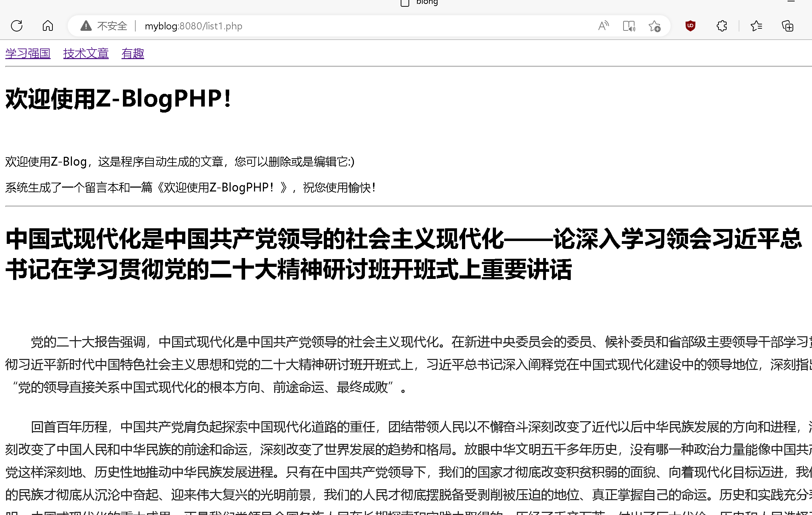Show the Favorites list
812x515 pixels.
[x=756, y=26]
